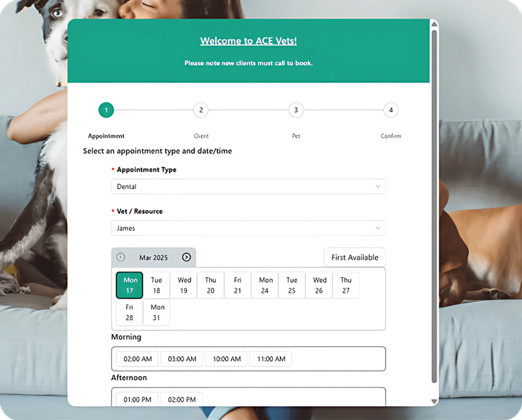
Task: Click the new clients must call notice
Action: (x=248, y=63)
